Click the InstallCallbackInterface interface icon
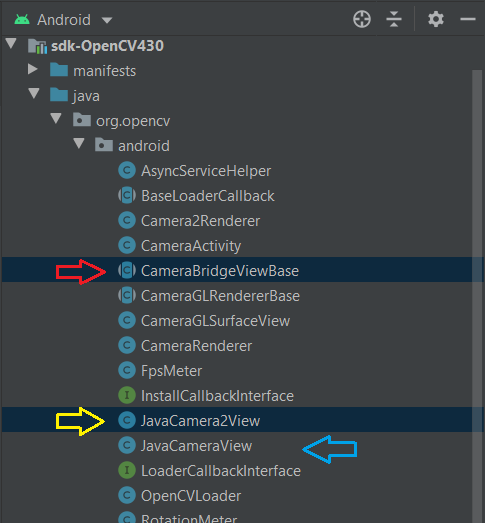The height and width of the screenshot is (523, 485). (x=127, y=396)
